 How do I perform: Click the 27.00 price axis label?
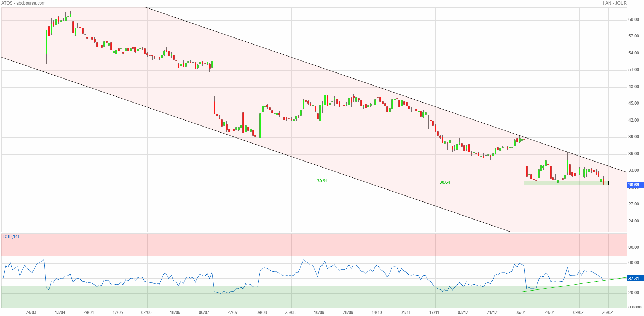point(634,204)
